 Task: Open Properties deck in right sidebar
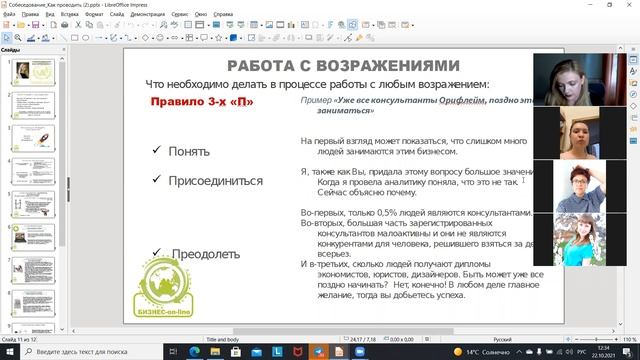tap(633, 60)
